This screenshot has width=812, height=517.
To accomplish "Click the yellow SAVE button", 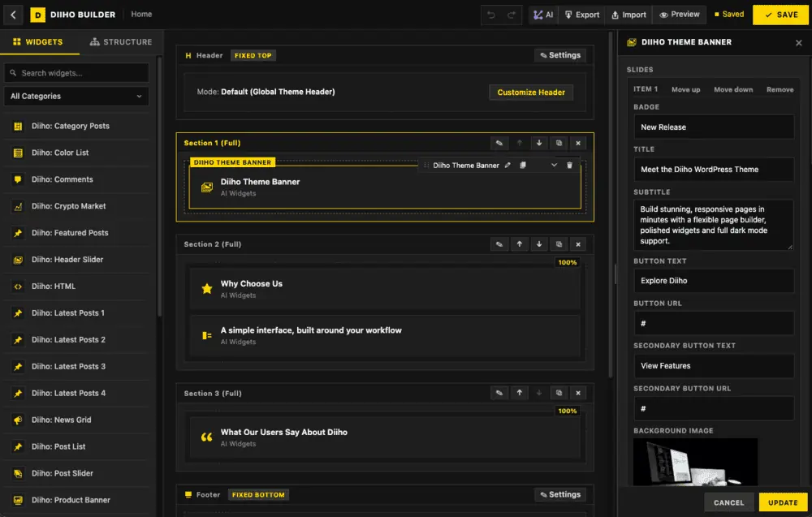I will [781, 15].
